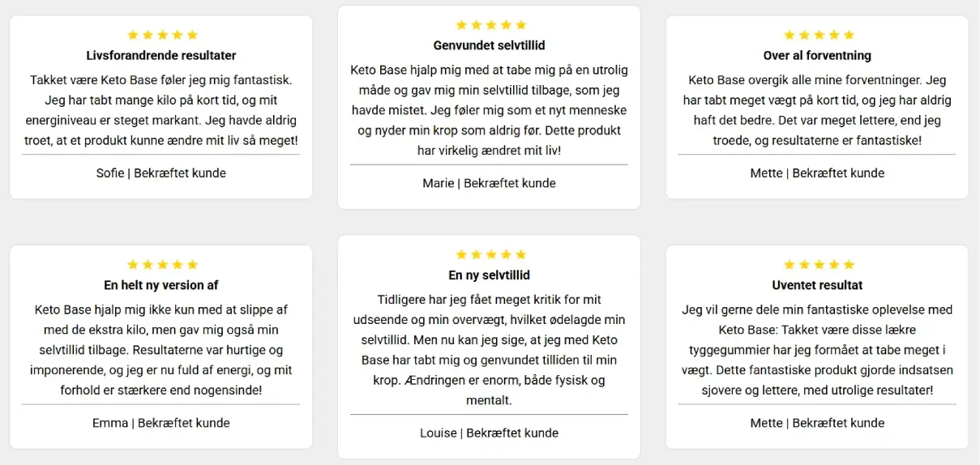Select the Genvundet selvtillid heading
This screenshot has width=980, height=465.
(490, 45)
